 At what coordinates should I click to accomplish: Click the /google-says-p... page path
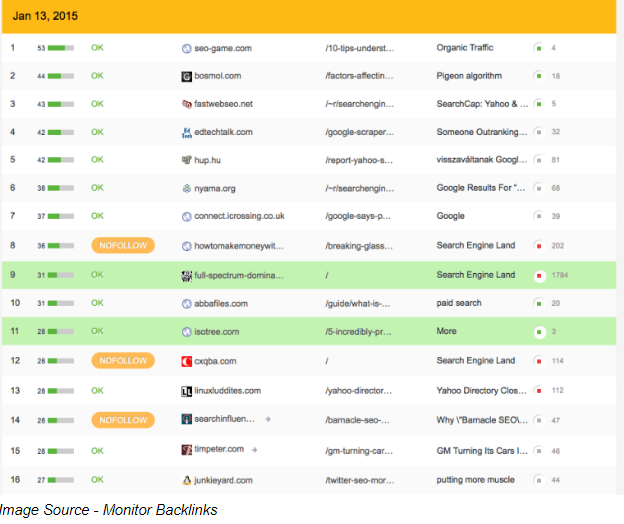point(358,216)
